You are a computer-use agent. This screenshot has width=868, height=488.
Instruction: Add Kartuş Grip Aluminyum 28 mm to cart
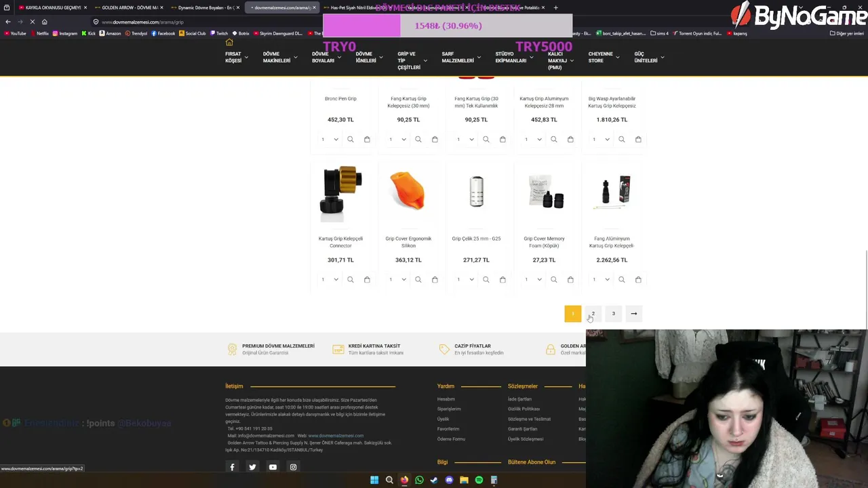[x=570, y=140]
